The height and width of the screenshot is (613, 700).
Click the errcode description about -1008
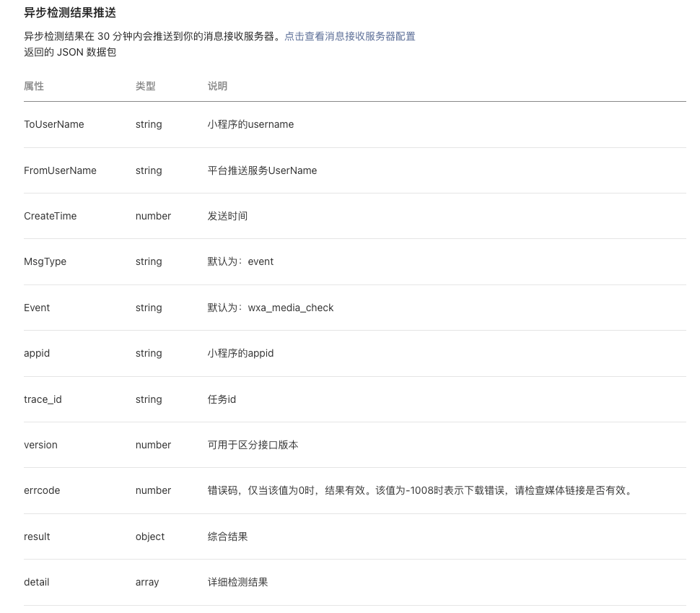420,490
